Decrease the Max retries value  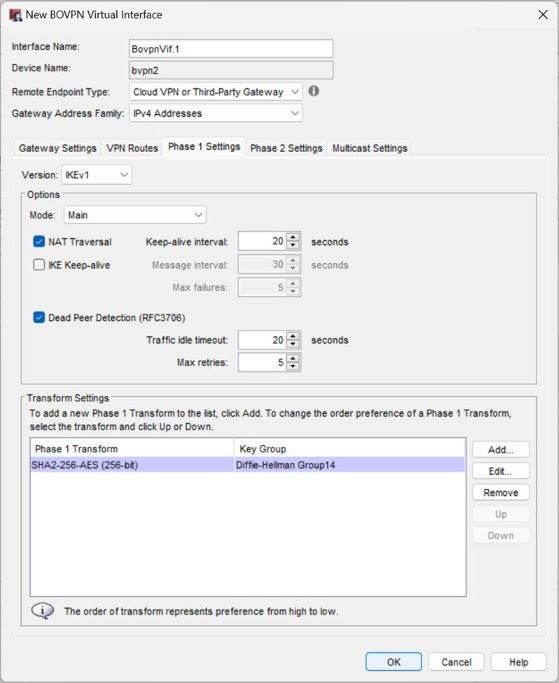pyautogui.click(x=293, y=366)
